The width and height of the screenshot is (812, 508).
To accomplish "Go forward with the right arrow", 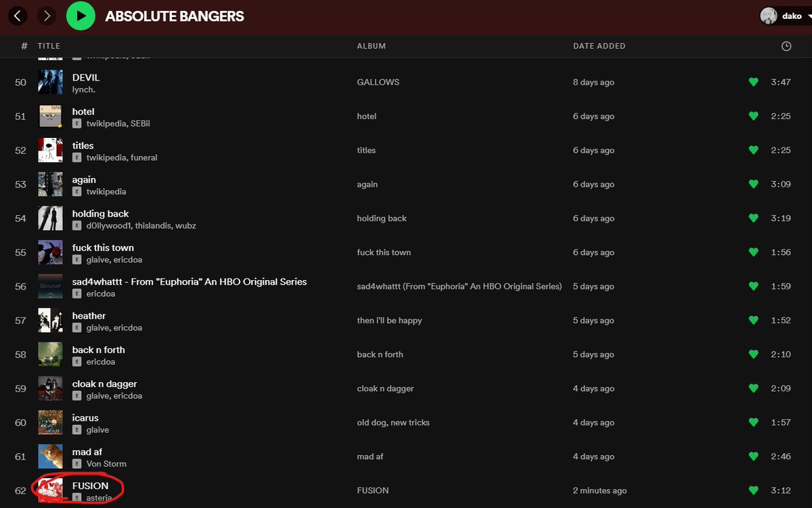I will pyautogui.click(x=47, y=16).
